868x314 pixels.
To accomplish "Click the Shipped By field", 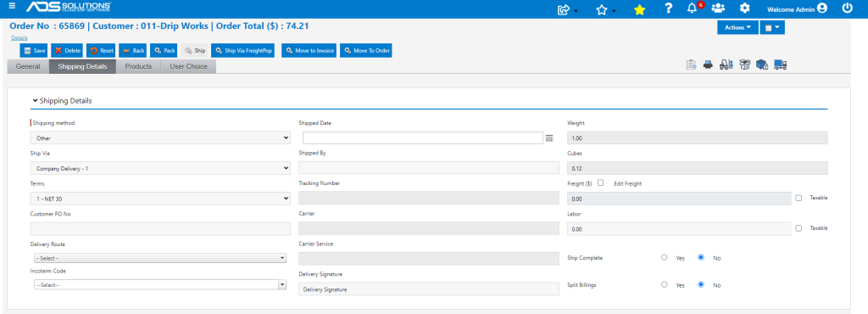I will click(x=429, y=168).
